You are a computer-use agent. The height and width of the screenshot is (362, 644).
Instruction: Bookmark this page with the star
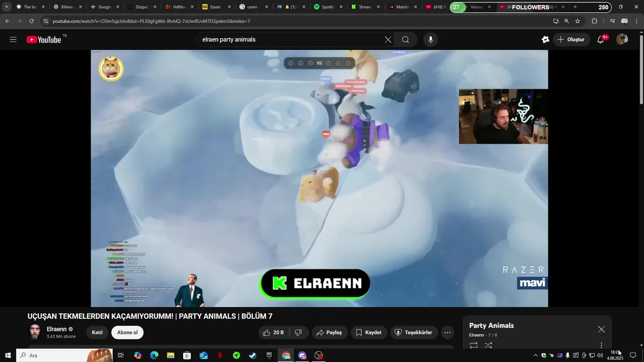[x=578, y=21]
